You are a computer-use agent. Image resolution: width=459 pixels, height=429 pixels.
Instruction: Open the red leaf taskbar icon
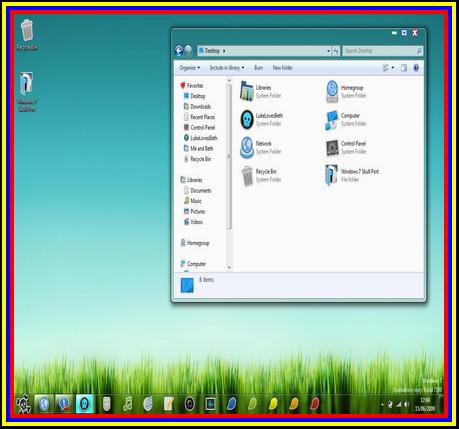point(314,404)
